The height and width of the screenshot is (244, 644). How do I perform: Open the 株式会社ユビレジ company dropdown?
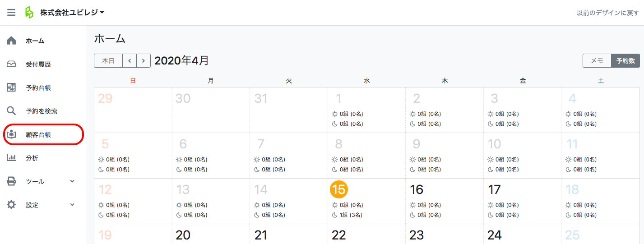coord(72,13)
